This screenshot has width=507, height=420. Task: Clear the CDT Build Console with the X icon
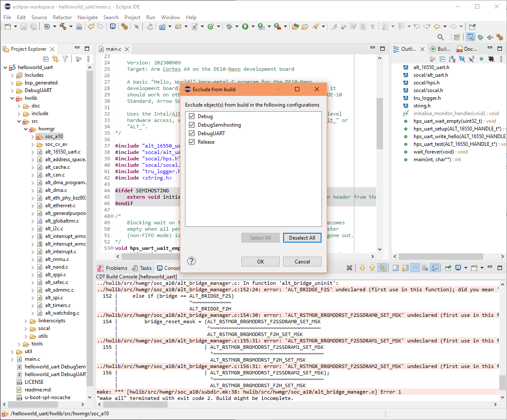pyautogui.click(x=350, y=268)
